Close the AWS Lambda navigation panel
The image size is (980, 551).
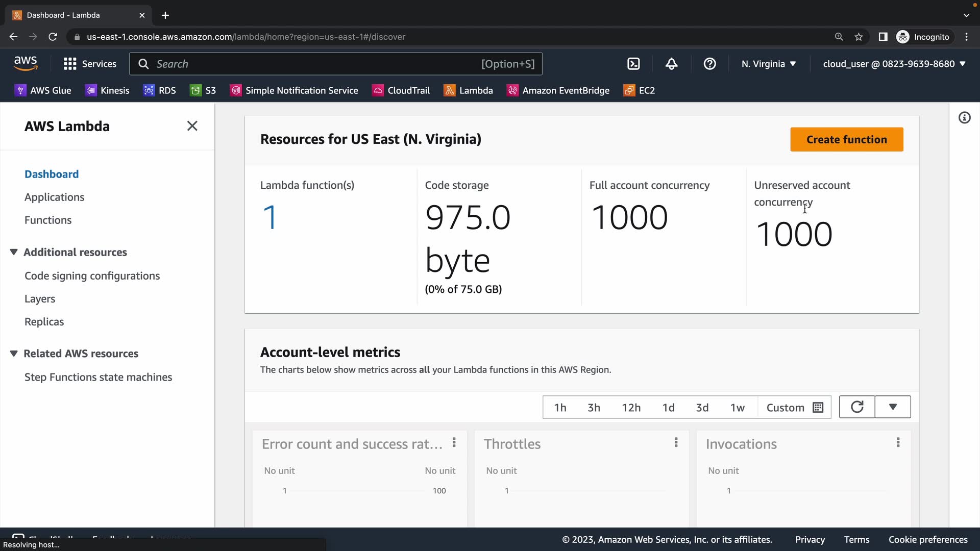pos(192,126)
